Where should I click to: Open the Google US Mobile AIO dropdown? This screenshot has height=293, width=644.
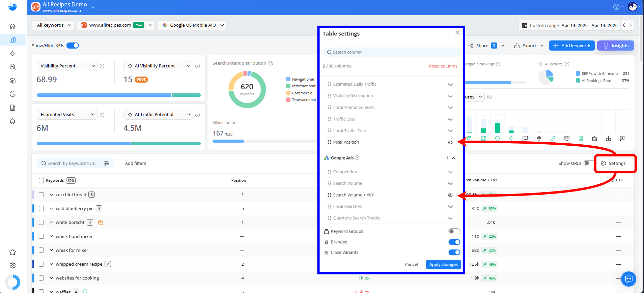point(192,25)
